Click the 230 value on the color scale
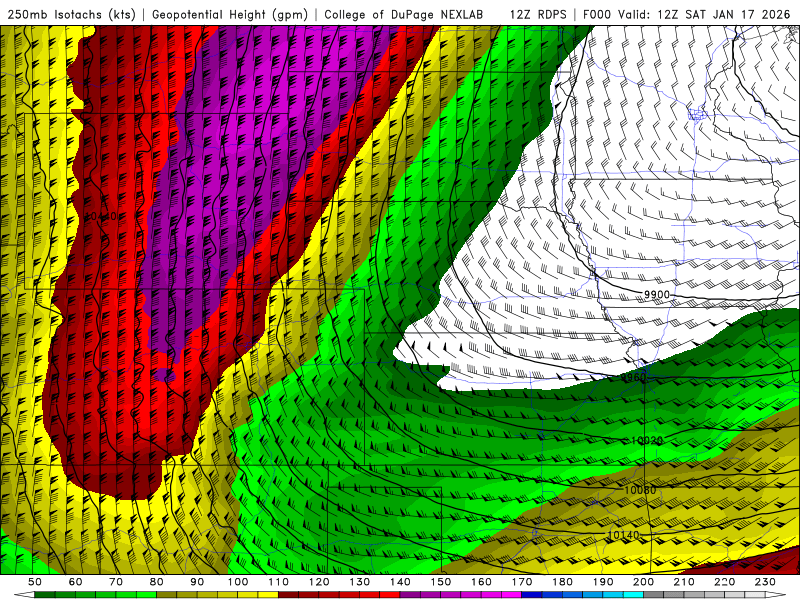The image size is (800, 600). [765, 582]
